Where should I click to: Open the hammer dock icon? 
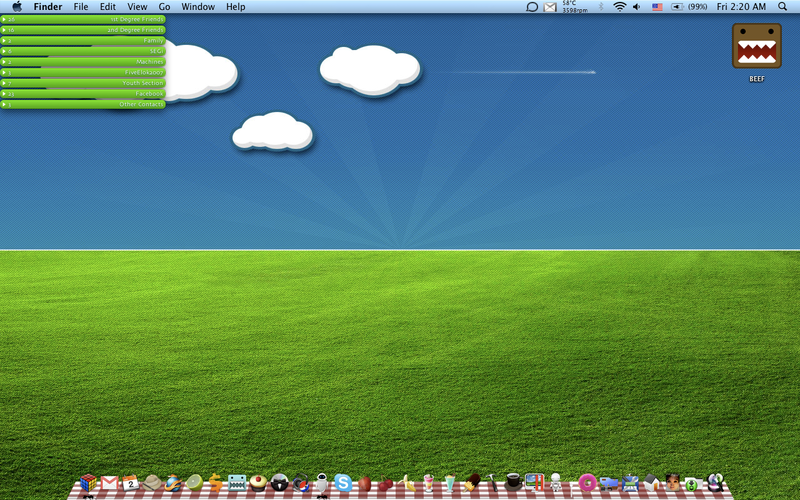(x=492, y=483)
